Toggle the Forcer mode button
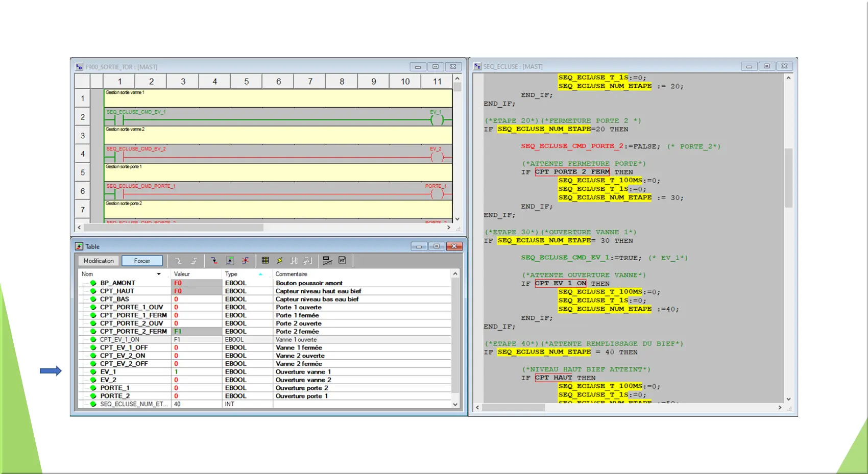Screen dimensions: 868x474 pyautogui.click(x=142, y=261)
